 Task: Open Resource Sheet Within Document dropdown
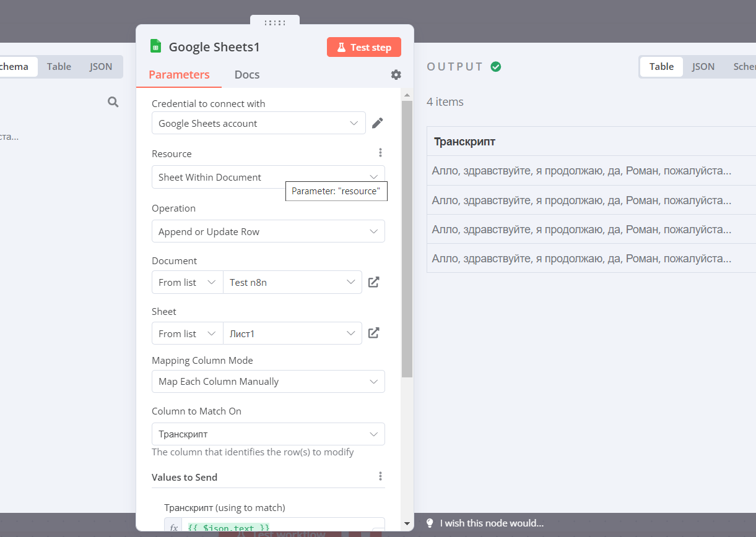click(x=268, y=177)
